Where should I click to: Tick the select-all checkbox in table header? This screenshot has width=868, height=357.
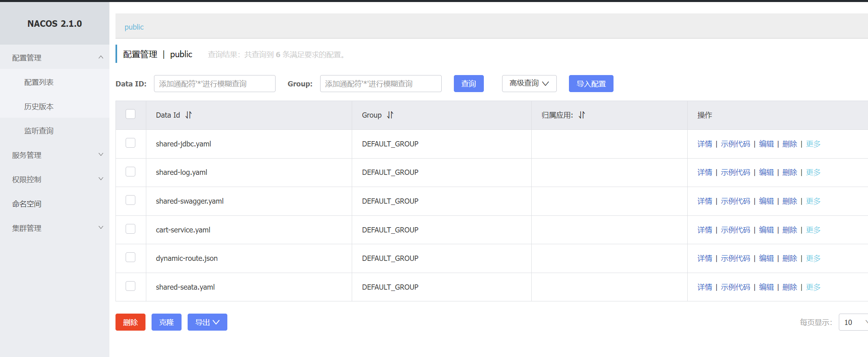point(130,114)
